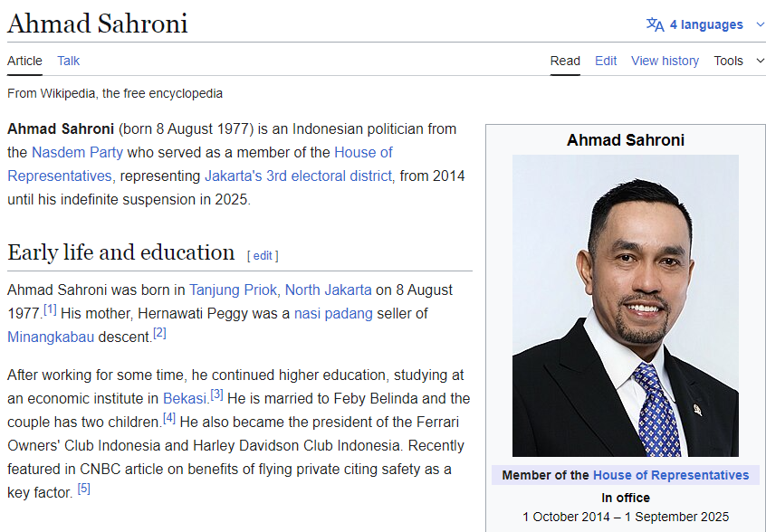Viewport: 766px width, 532px height.
Task: Jump to citation reference 3
Action: coord(217,394)
